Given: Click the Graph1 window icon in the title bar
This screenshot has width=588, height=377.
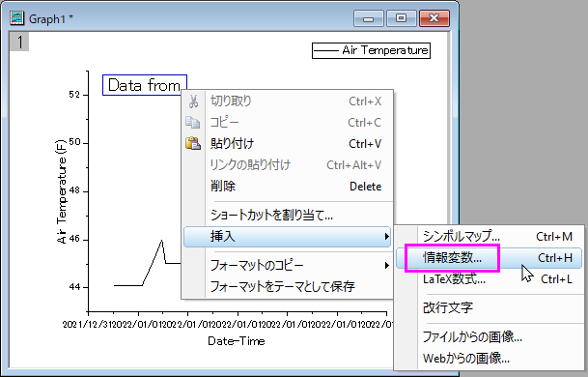Looking at the screenshot, I should 17,18.
